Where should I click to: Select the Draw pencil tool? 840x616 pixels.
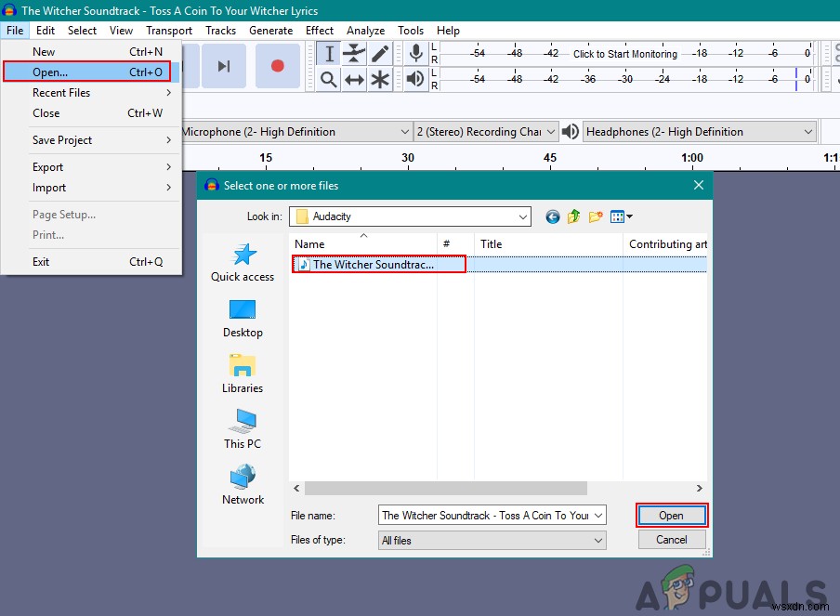380,54
